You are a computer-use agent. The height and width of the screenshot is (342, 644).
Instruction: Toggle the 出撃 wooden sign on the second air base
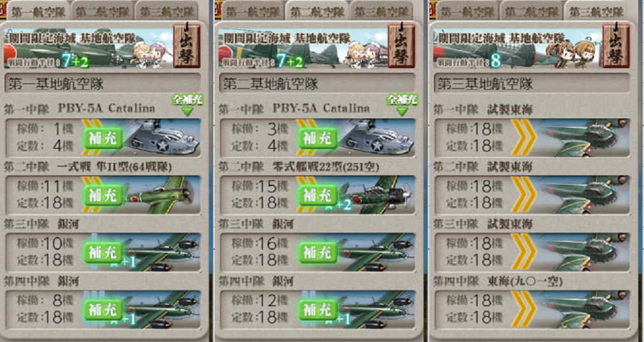(401, 45)
